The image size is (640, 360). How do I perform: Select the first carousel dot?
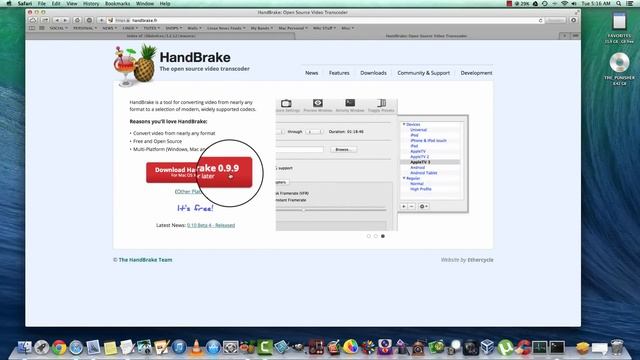pyautogui.click(x=369, y=236)
